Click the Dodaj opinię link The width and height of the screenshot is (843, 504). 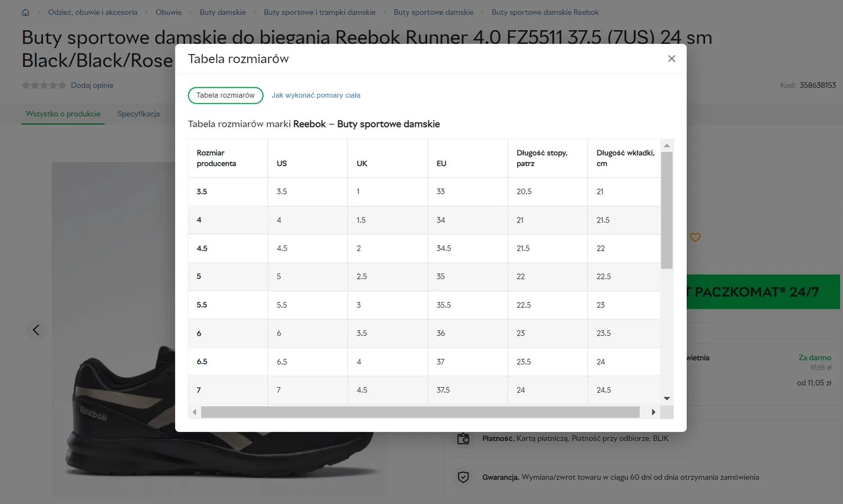[x=92, y=85]
